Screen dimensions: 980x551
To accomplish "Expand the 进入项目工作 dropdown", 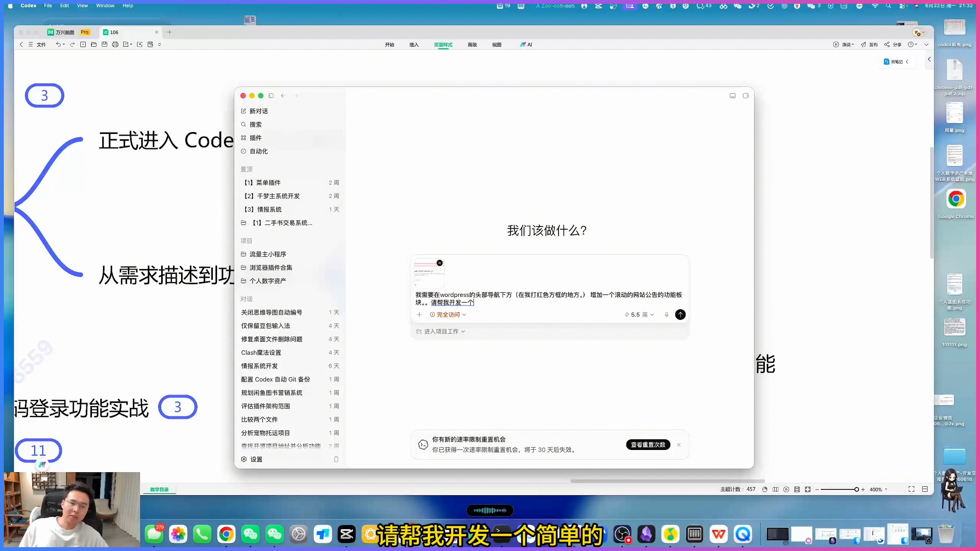I will click(441, 331).
